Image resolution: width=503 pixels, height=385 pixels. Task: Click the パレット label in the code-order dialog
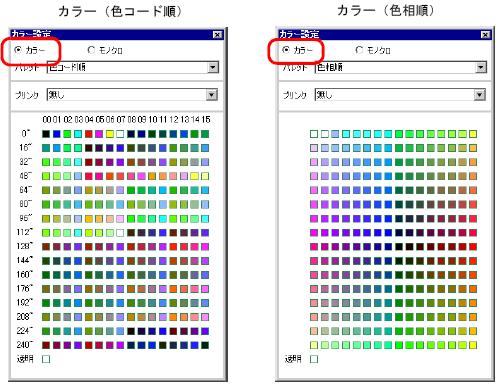click(x=27, y=68)
